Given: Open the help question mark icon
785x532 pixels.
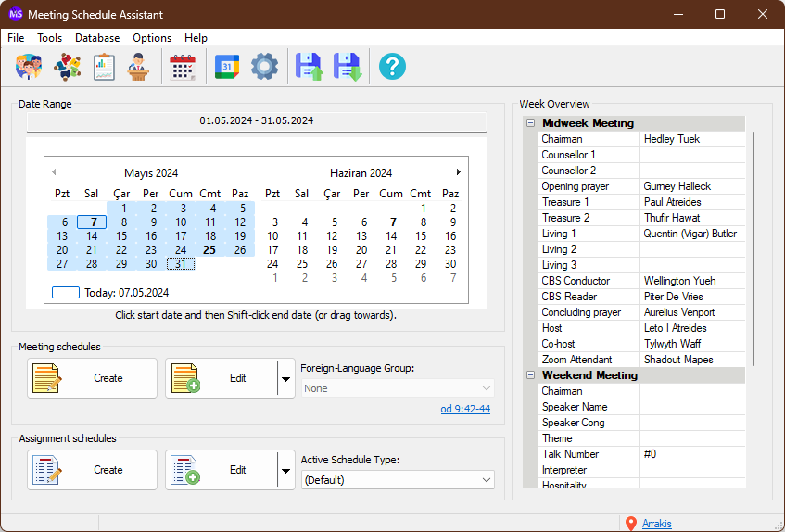Looking at the screenshot, I should tap(392, 67).
